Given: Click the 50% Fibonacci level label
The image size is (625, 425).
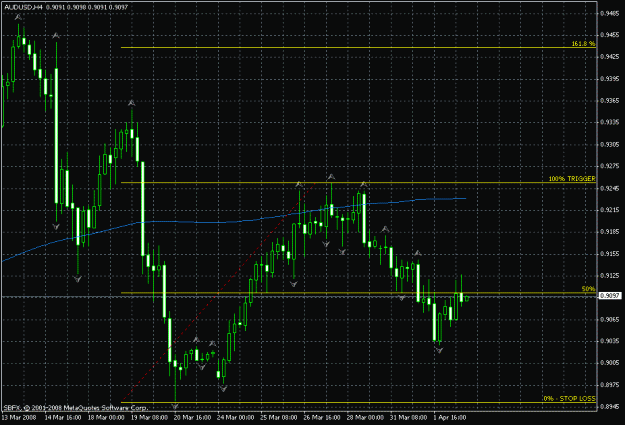Looking at the screenshot, I should coord(588,289).
